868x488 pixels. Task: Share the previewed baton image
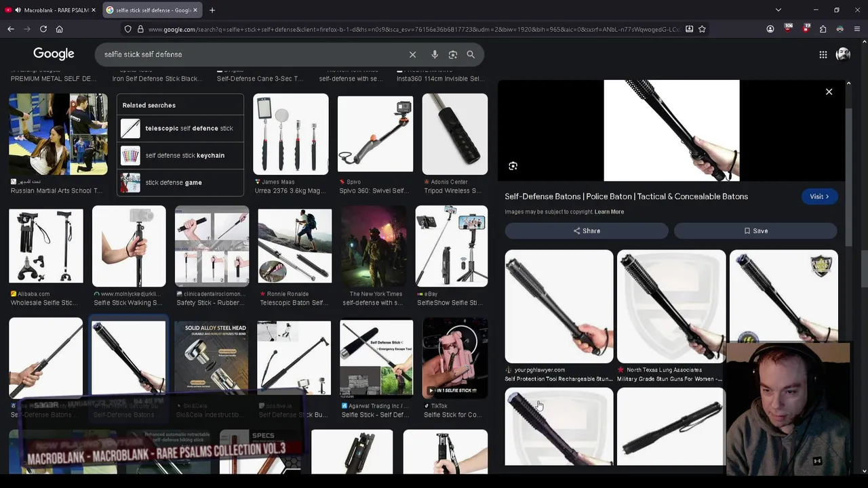(587, 230)
